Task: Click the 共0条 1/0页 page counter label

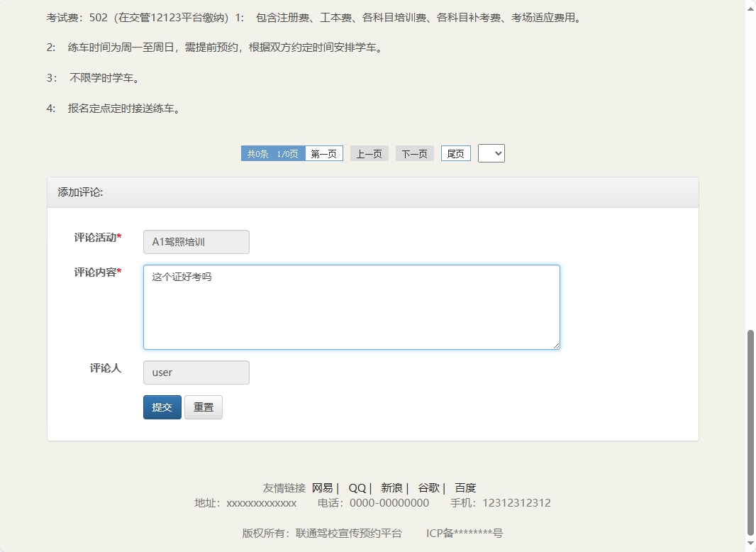Action: click(272, 153)
